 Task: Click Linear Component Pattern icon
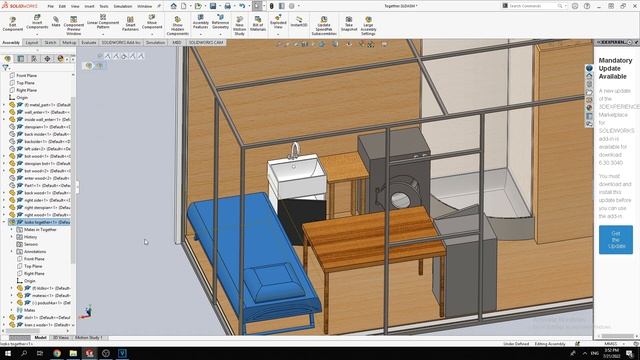click(x=103, y=17)
